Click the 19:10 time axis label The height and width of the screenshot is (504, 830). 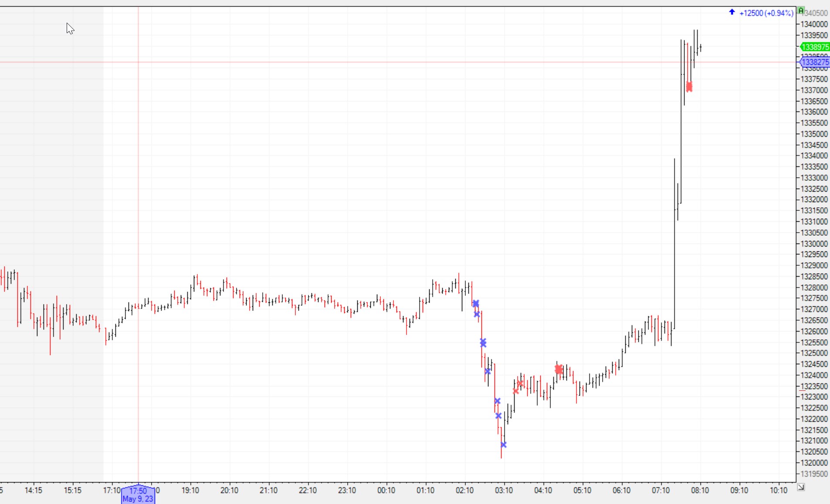(190, 490)
